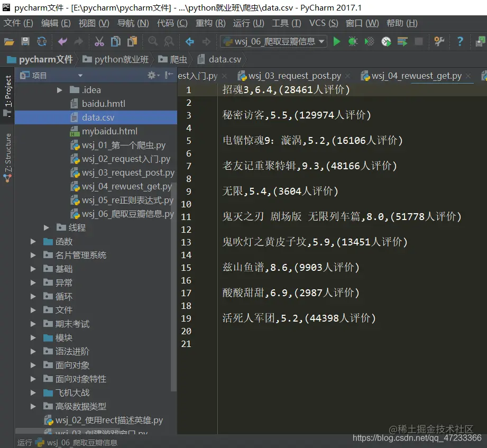Click line number 21 in gutter

click(x=186, y=344)
